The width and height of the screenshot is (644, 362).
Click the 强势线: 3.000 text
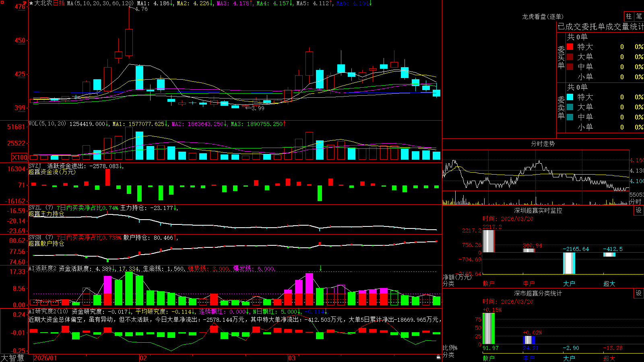208,269
